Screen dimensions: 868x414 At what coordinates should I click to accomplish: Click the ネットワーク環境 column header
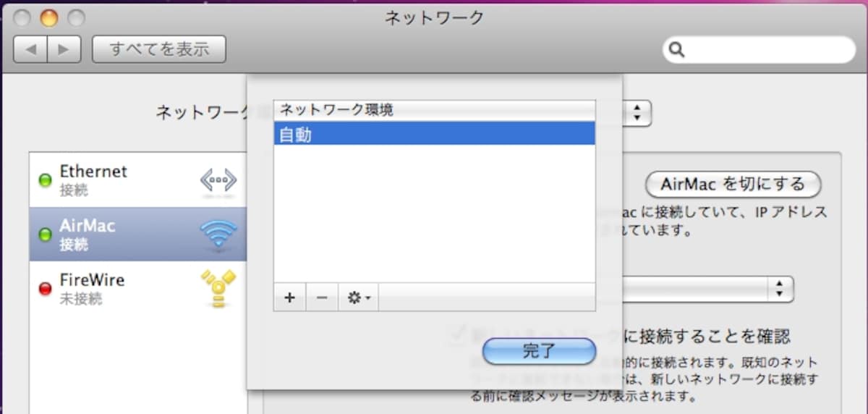pos(434,110)
